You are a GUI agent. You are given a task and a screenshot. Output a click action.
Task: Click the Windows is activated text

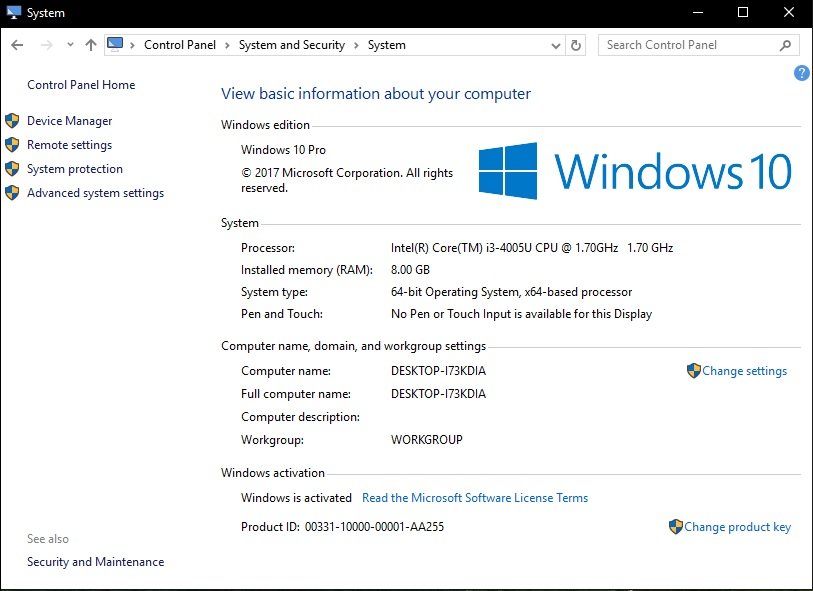pos(296,498)
